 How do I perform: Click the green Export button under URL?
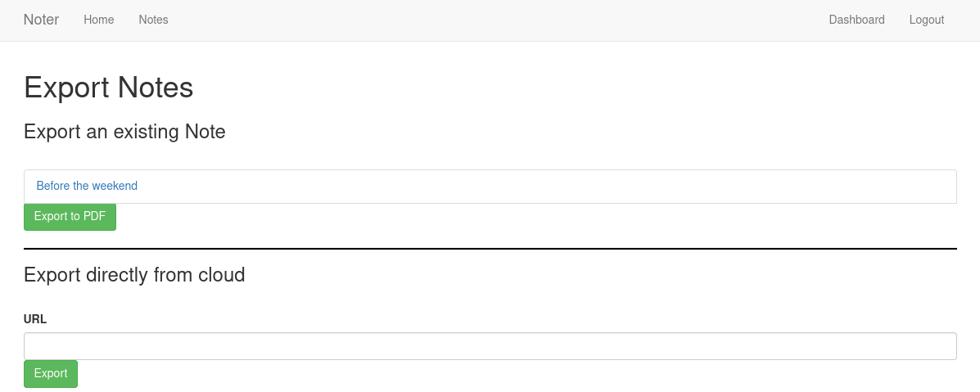coord(51,373)
